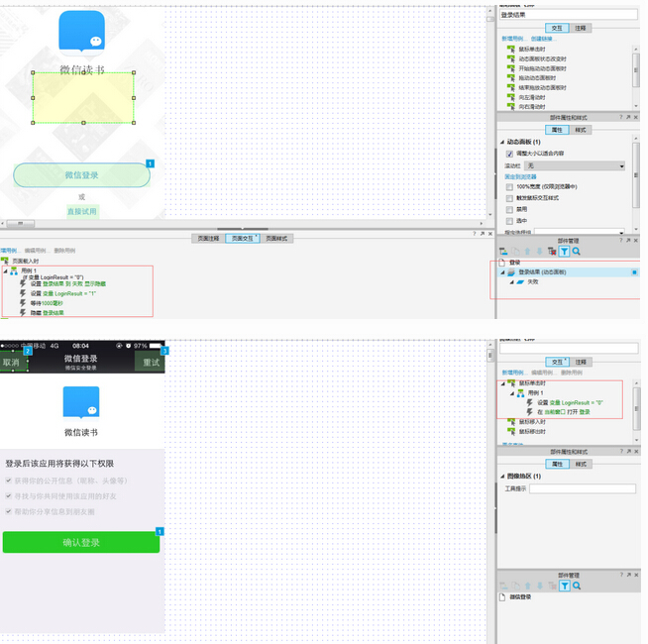Viewport: 648px width, 644px height.
Task: Switch to the 页面样式 tab
Action: click(276, 238)
